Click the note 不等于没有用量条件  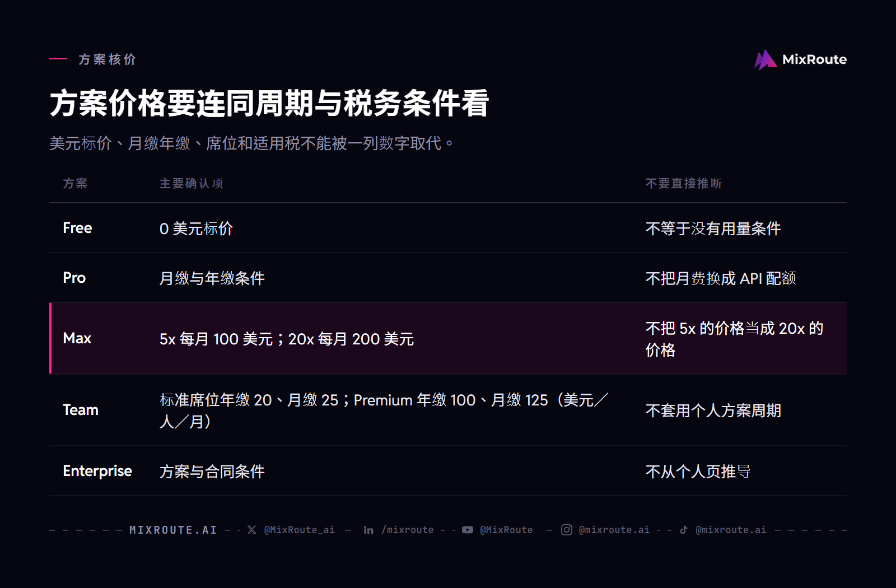pyautogui.click(x=713, y=228)
